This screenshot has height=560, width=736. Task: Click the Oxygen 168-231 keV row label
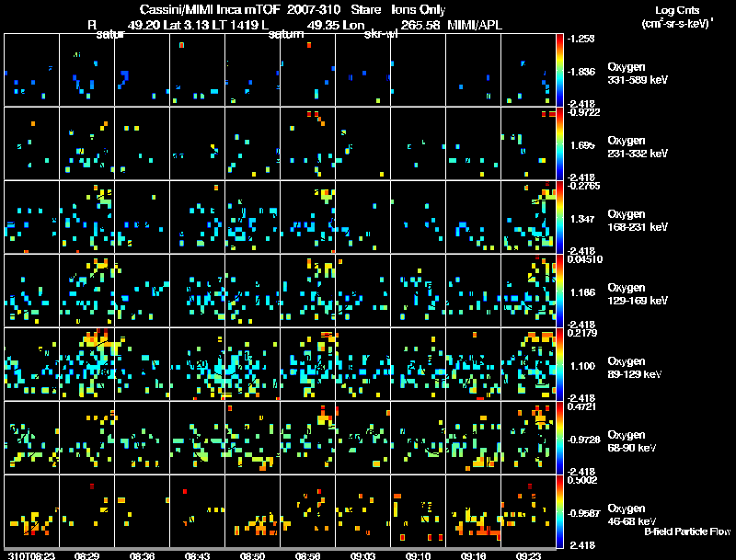[638, 221]
